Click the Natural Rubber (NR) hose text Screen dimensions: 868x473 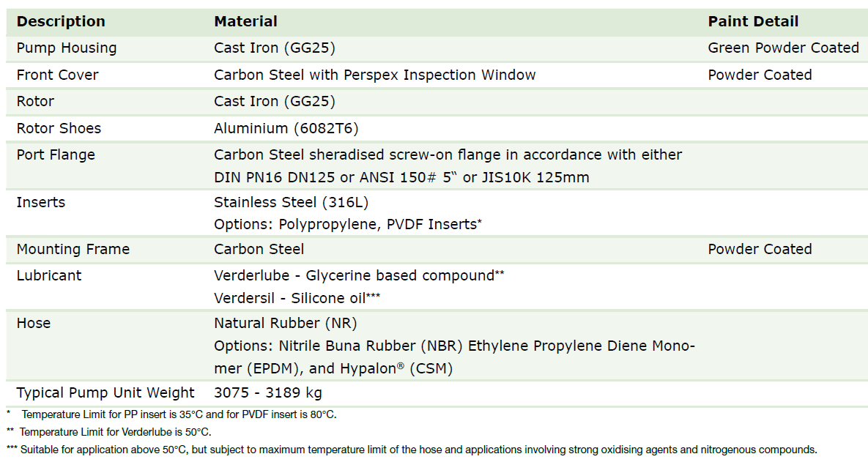tap(285, 324)
